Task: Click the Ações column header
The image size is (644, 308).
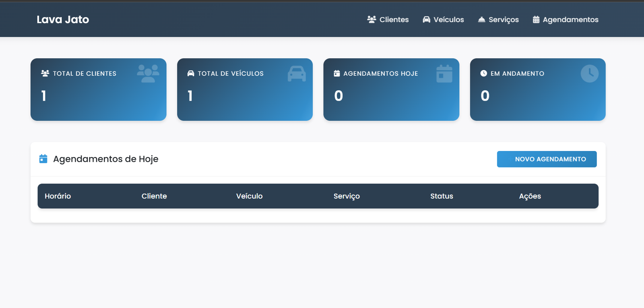Action: pos(530,196)
